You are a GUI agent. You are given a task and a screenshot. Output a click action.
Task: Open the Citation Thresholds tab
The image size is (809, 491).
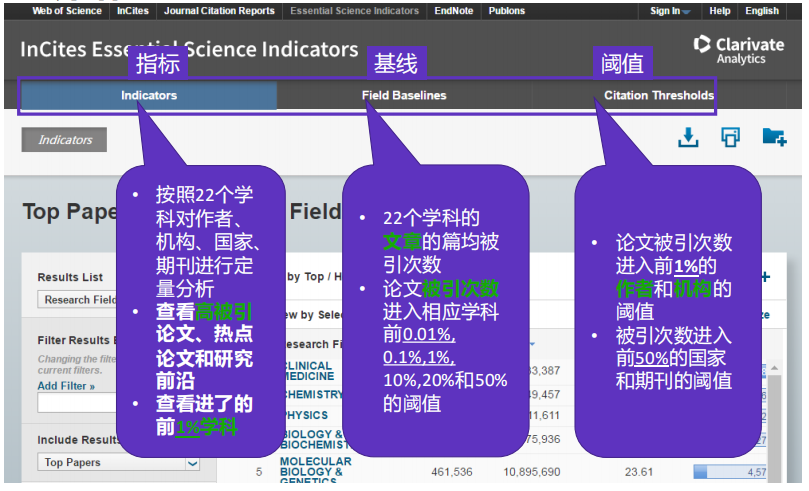(658, 96)
